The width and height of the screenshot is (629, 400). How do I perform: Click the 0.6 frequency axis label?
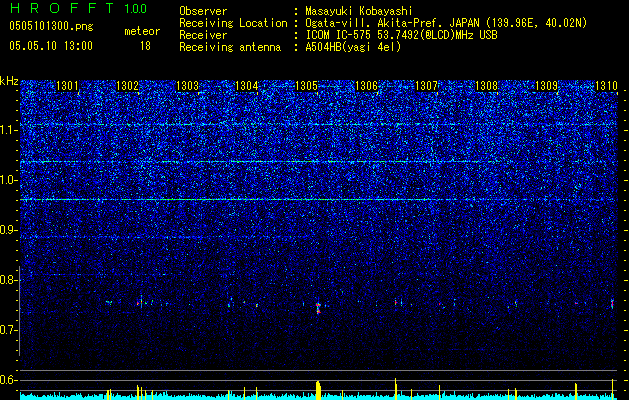[9, 380]
